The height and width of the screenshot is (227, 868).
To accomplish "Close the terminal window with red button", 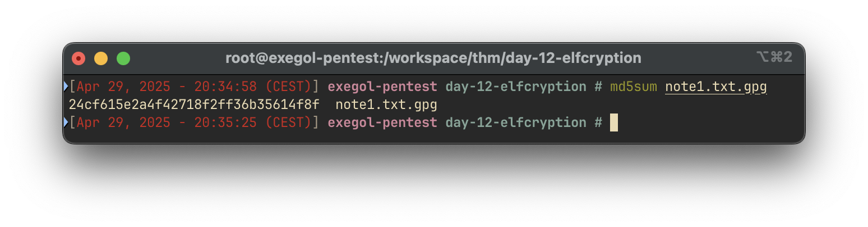I will [79, 58].
